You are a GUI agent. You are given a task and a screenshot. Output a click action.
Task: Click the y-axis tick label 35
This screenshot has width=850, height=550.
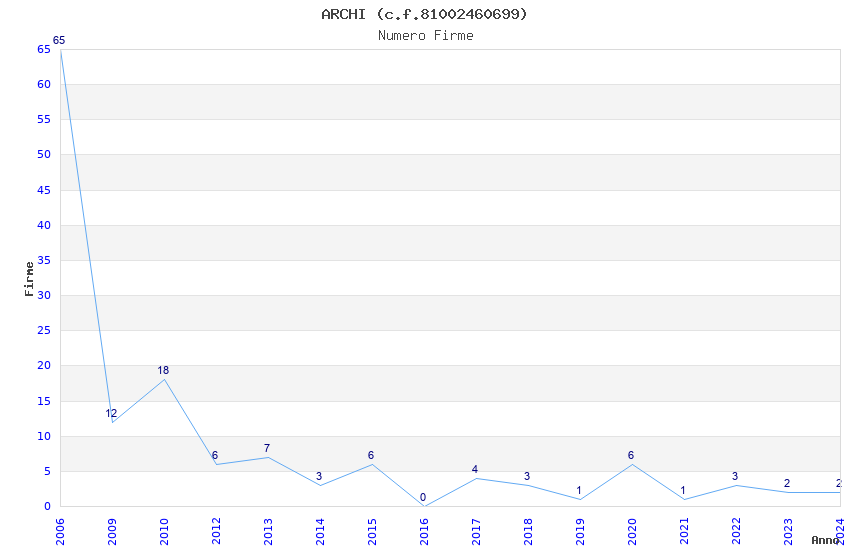(44, 261)
